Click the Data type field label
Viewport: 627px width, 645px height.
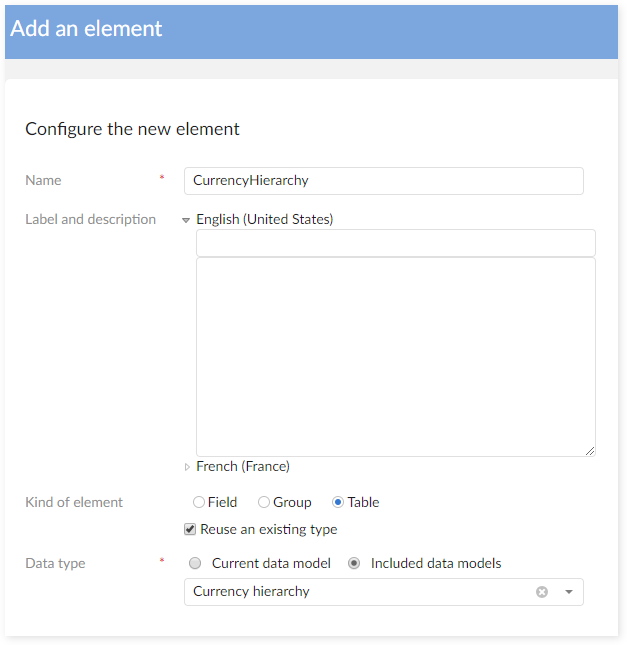pyautogui.click(x=55, y=564)
